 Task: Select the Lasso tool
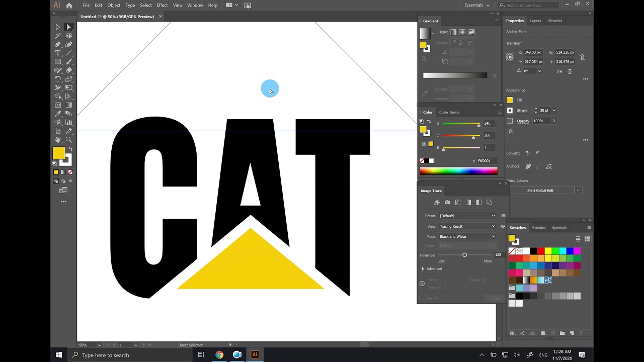point(69,36)
